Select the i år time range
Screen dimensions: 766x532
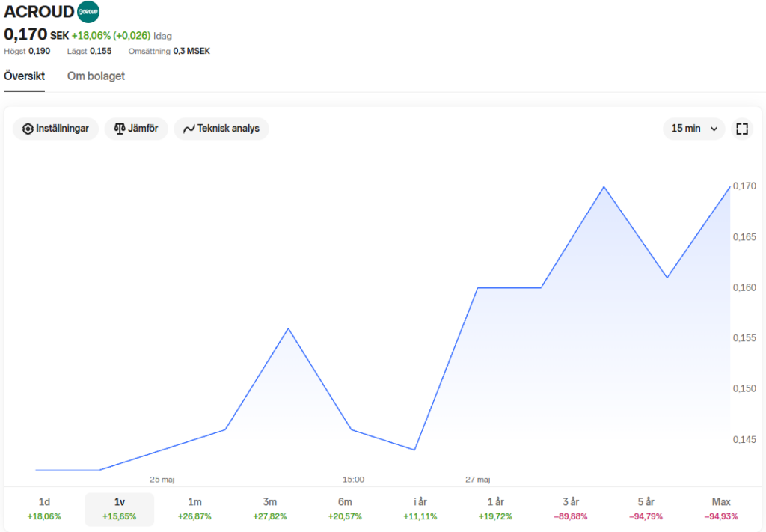(x=420, y=509)
